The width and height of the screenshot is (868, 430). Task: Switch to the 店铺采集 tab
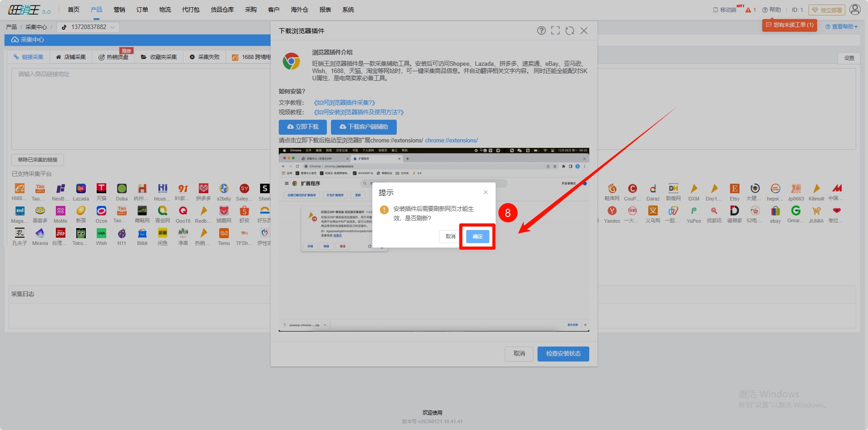click(71, 57)
